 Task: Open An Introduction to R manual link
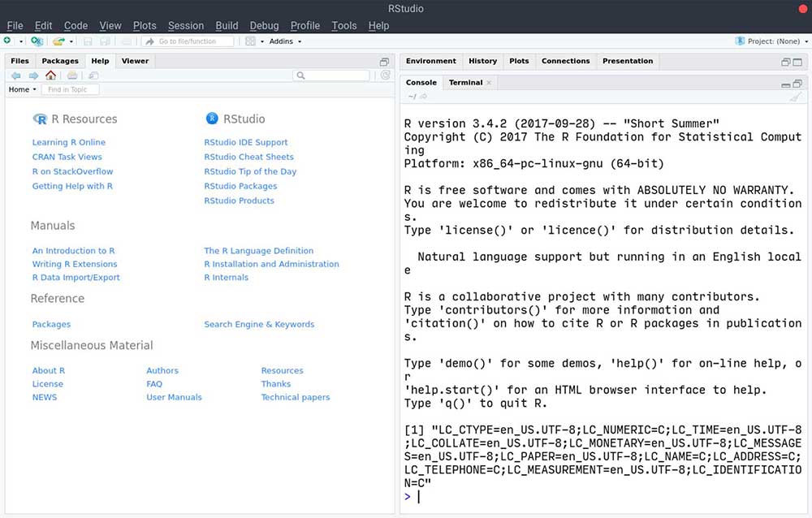pos(73,251)
